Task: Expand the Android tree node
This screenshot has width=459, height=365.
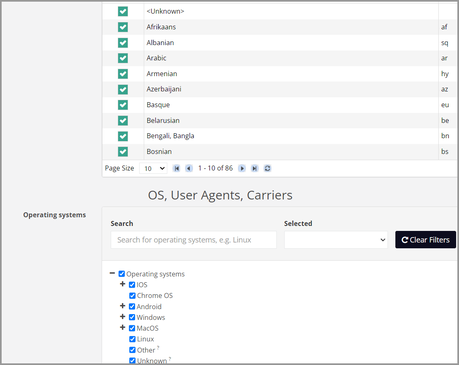Action: point(122,306)
